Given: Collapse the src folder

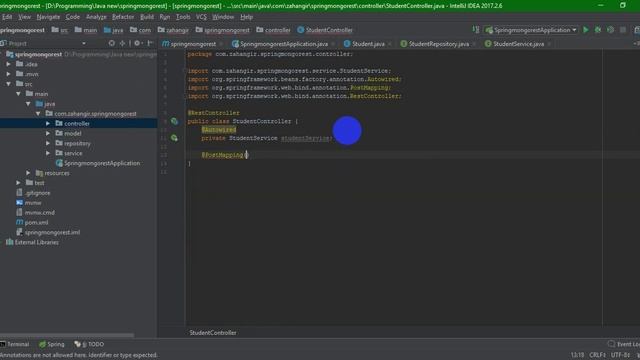Looking at the screenshot, I should pos(9,84).
